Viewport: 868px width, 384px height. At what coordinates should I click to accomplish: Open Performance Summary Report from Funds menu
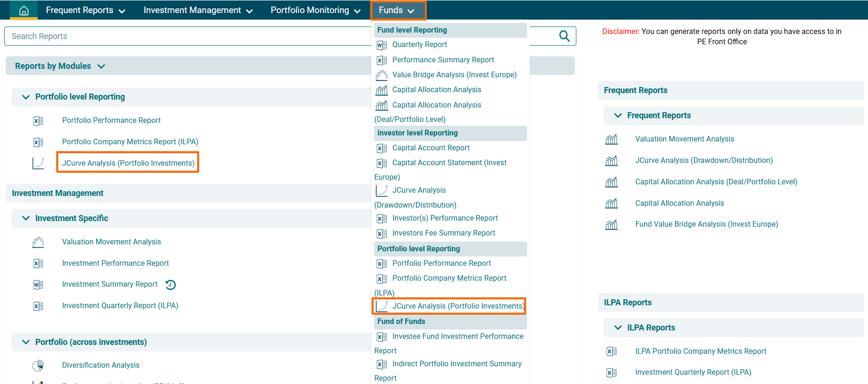tap(443, 60)
